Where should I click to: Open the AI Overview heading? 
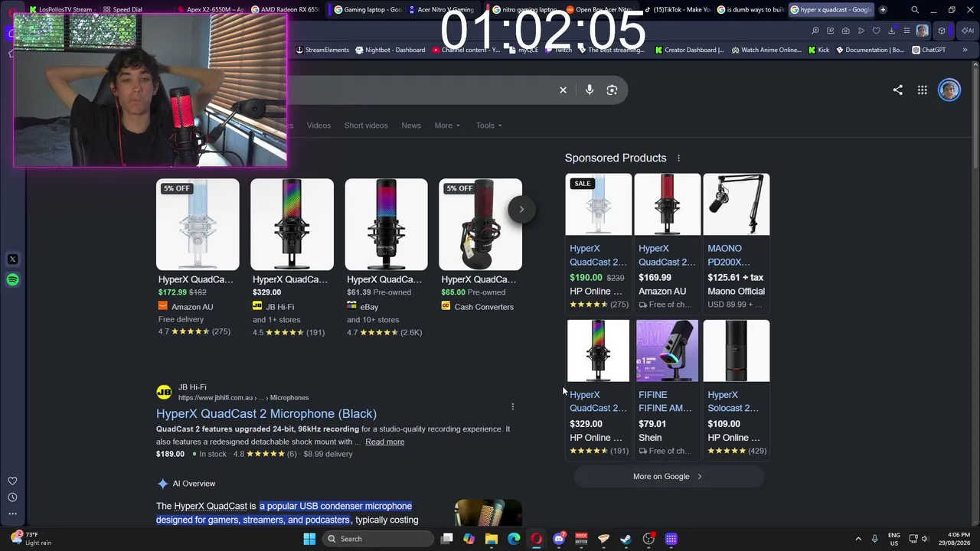click(194, 484)
